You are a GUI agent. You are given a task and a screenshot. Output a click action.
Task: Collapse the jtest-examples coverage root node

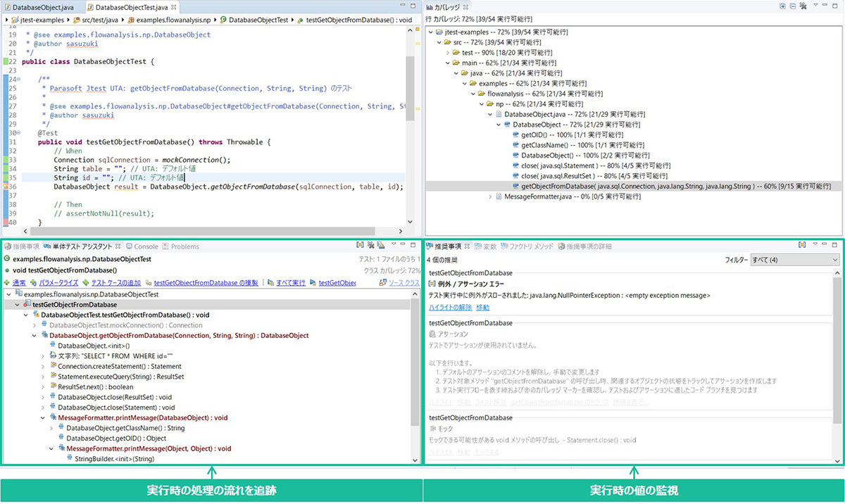point(431,32)
